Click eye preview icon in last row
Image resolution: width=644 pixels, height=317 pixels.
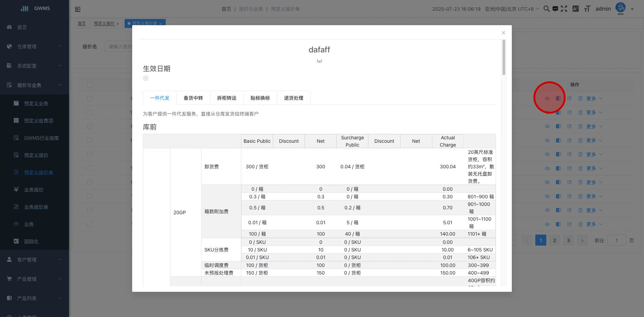547,224
